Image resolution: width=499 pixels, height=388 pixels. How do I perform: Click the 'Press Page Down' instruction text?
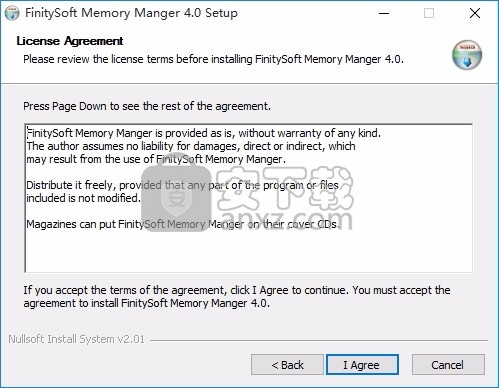pos(147,106)
